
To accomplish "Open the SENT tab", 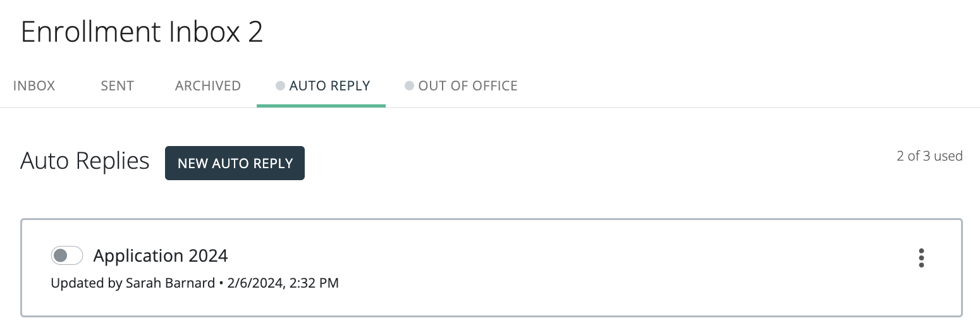I will [x=117, y=86].
